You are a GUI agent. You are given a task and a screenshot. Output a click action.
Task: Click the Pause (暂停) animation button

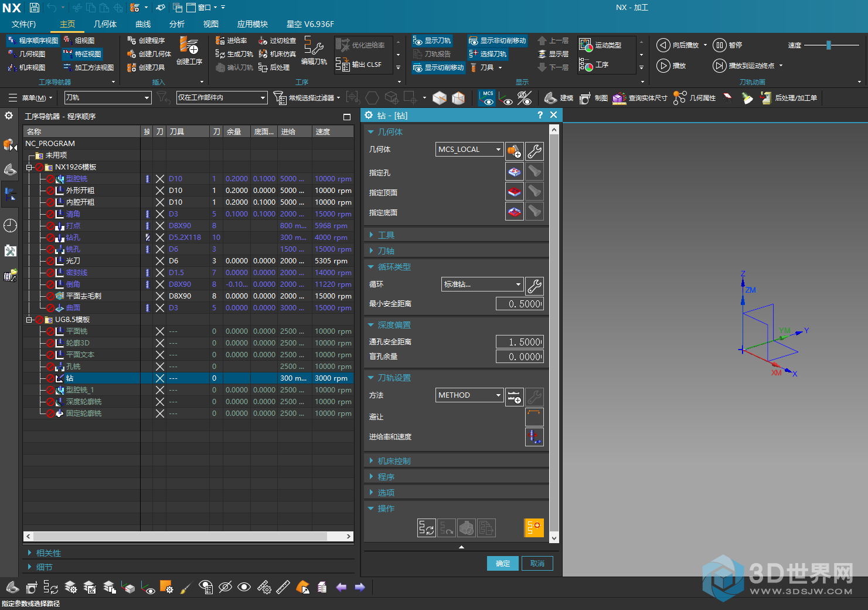[728, 45]
